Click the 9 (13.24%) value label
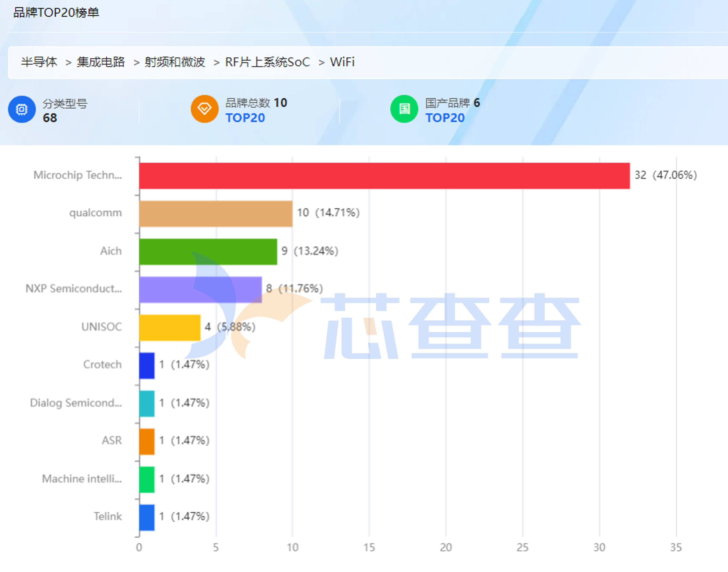 [310, 251]
